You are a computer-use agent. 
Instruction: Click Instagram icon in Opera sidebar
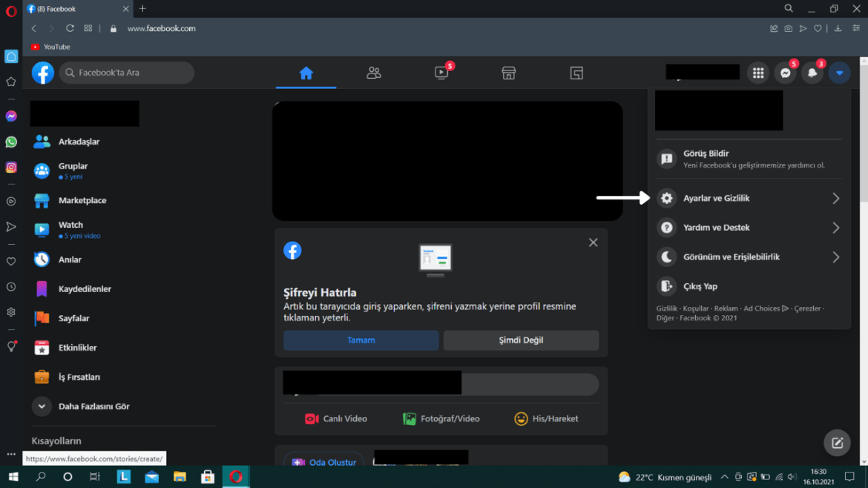(11, 168)
